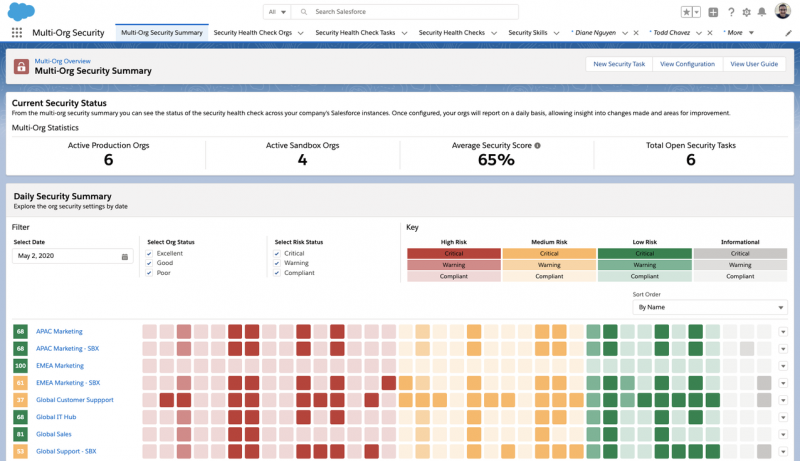Switch to Security Health Check Tasks tab

pyautogui.click(x=355, y=33)
